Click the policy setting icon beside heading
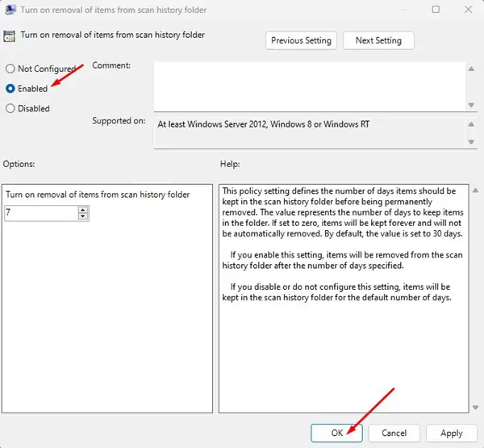The width and height of the screenshot is (484, 448). (9, 36)
